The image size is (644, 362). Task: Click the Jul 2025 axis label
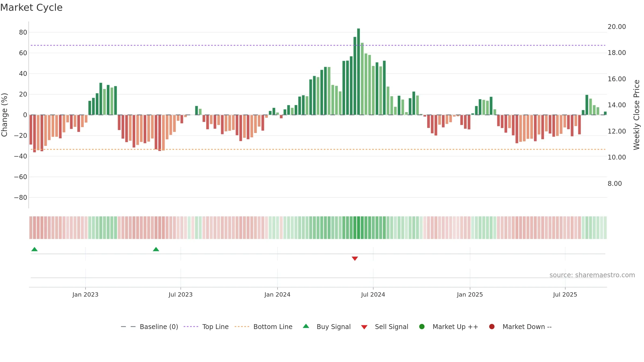(565, 294)
